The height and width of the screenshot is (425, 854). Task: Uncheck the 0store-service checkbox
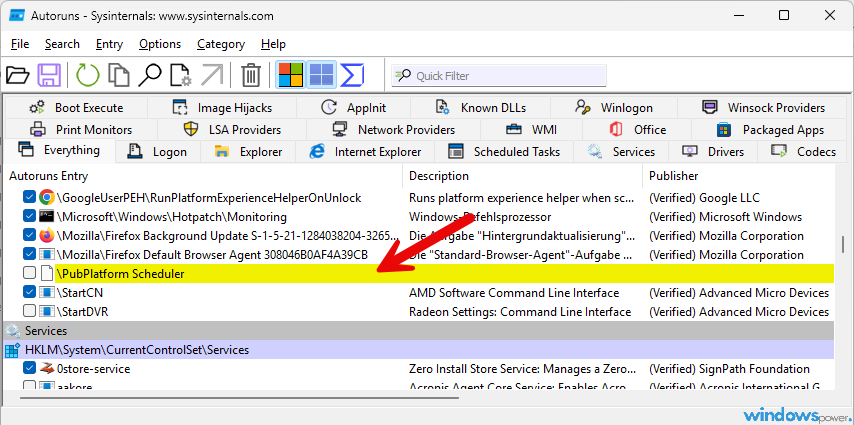click(29, 369)
